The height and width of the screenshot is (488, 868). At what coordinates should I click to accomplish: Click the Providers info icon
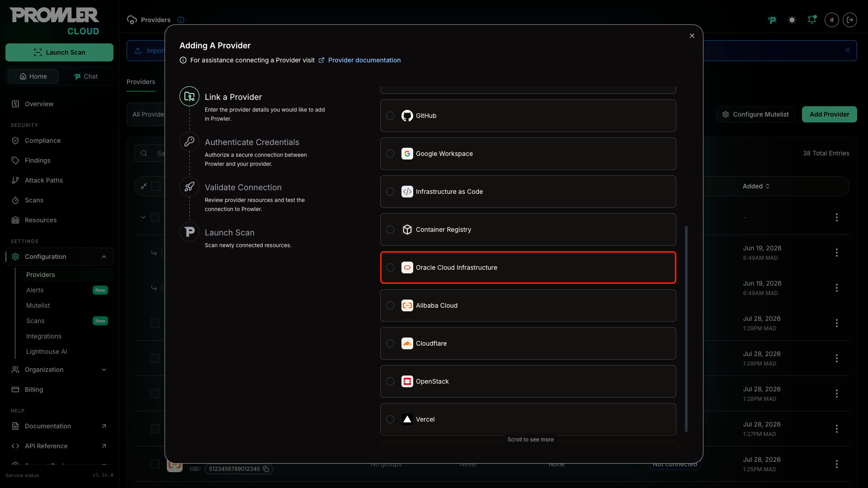[181, 20]
